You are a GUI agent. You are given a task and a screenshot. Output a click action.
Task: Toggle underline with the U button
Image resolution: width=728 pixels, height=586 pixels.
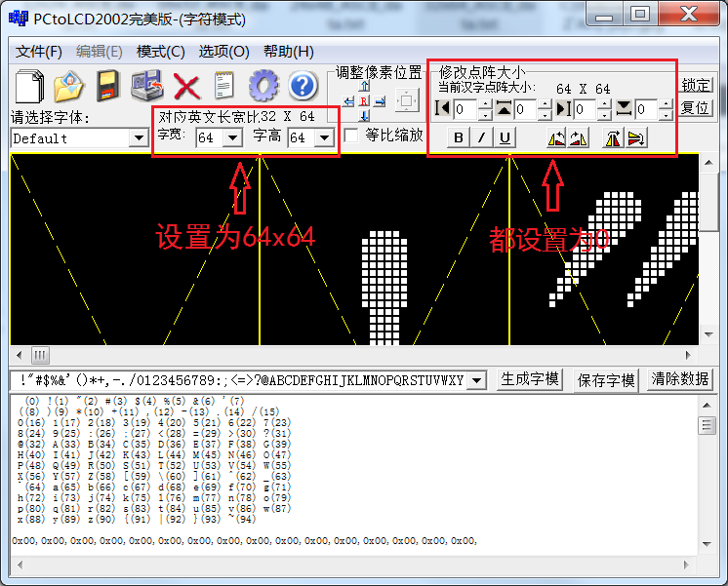click(505, 138)
